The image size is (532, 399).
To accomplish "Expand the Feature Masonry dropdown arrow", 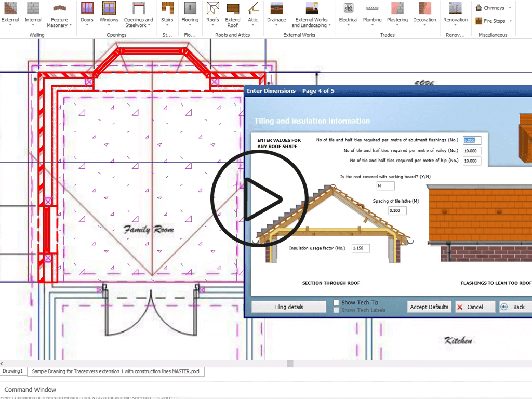I will [71, 25].
